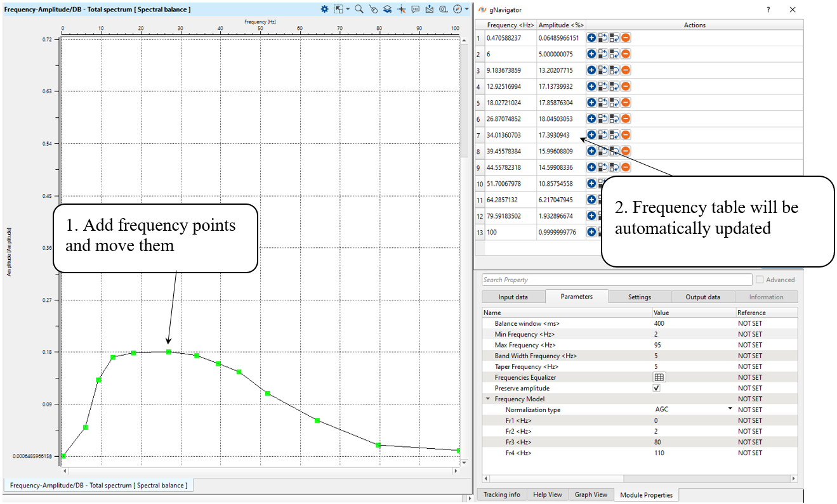Viewport: 837px width, 504px height.
Task: Open the gear settings icon in graph toolbar
Action: pyautogui.click(x=324, y=10)
